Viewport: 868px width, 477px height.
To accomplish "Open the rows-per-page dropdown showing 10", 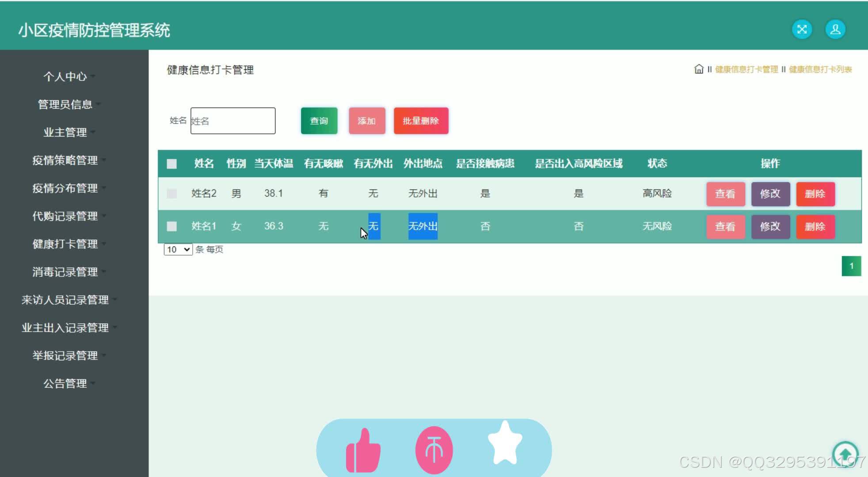I will (x=178, y=250).
